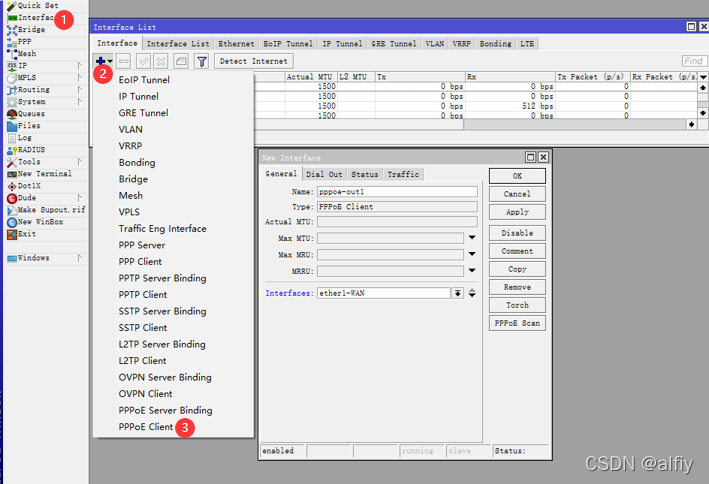Switch to Interface List tab

(x=178, y=44)
